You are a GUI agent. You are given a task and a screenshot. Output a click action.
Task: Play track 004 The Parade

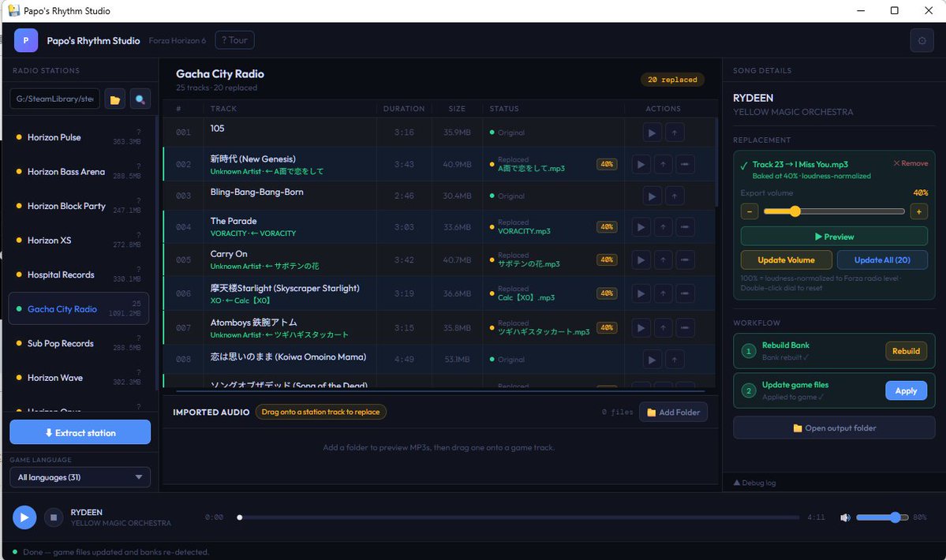pos(641,227)
